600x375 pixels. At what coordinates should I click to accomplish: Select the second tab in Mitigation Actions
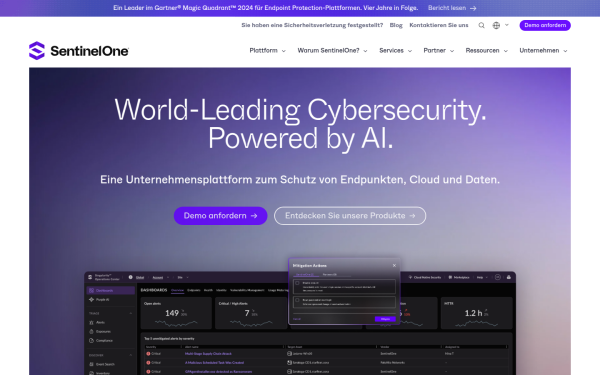[329, 274]
